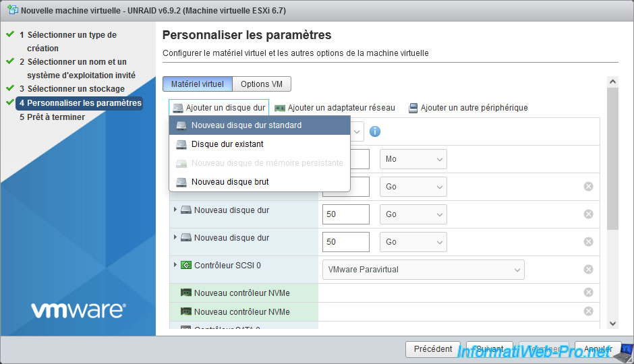Open the VMware Paravirtual controller dropdown
This screenshot has width=634, height=364.
click(x=423, y=270)
